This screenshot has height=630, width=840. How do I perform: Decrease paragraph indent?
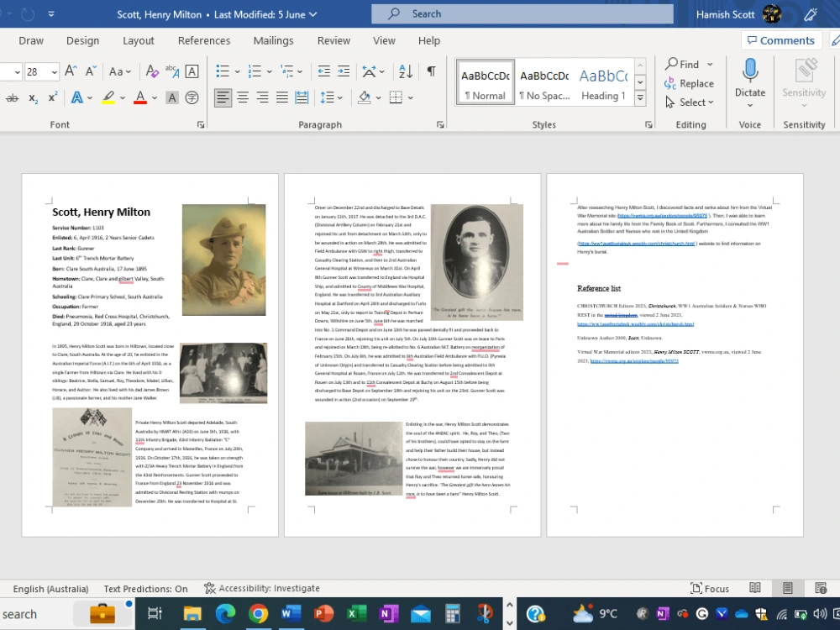[323, 71]
